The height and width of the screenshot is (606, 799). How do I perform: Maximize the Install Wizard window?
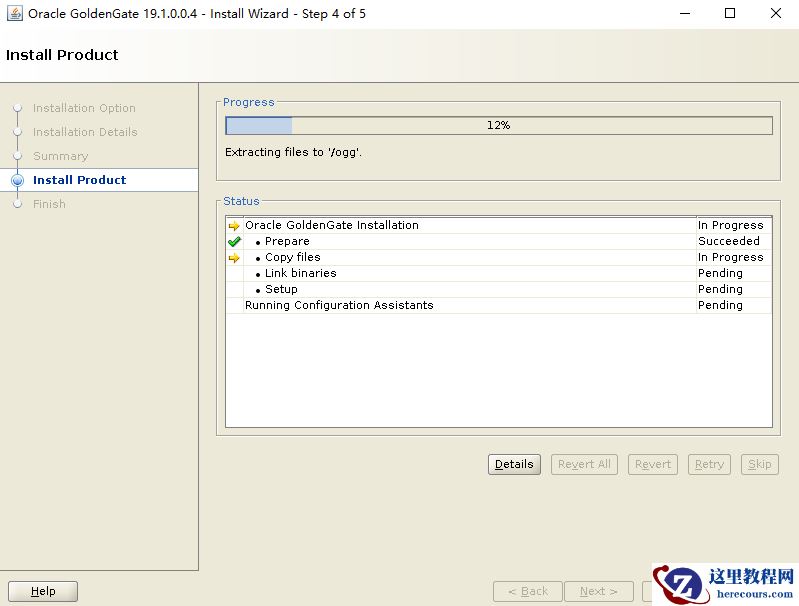730,13
